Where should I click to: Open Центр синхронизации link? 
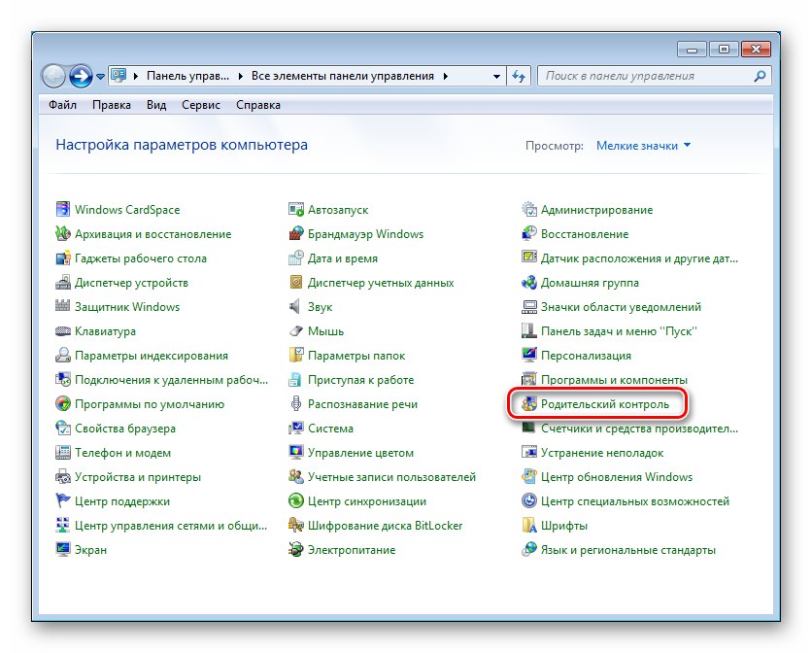[x=366, y=501]
